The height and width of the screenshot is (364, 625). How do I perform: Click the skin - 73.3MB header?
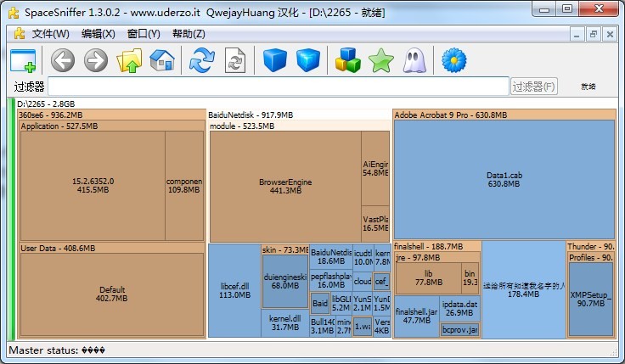pyautogui.click(x=285, y=250)
